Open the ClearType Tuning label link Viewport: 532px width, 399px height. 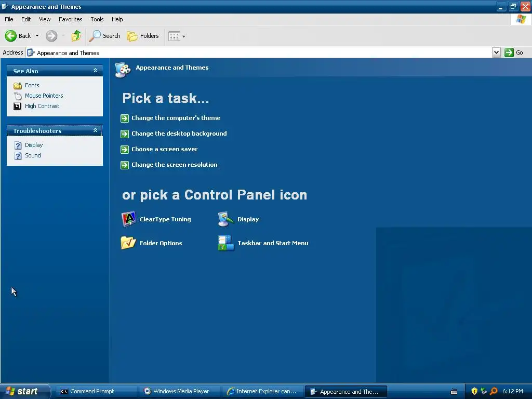165,219
